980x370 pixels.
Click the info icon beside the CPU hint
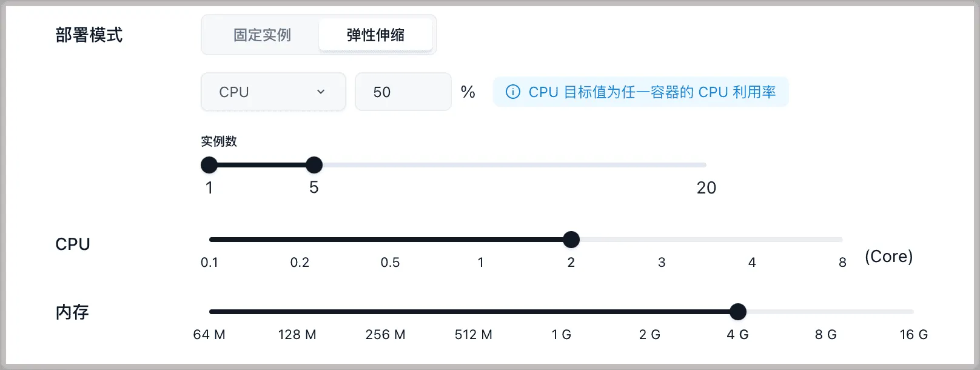coord(513,92)
